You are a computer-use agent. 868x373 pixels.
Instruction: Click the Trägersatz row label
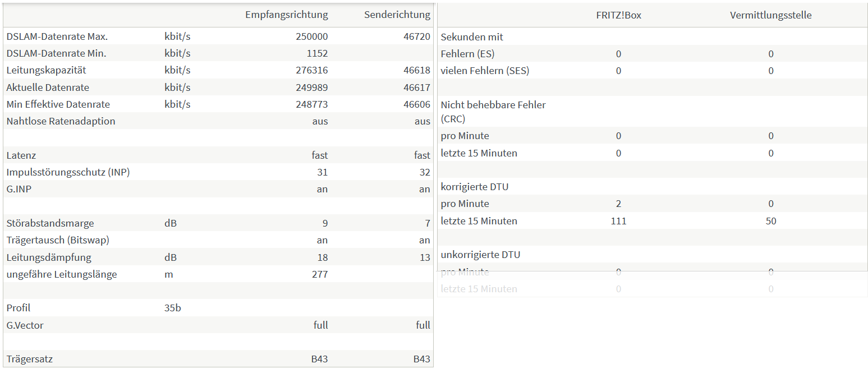click(30, 359)
